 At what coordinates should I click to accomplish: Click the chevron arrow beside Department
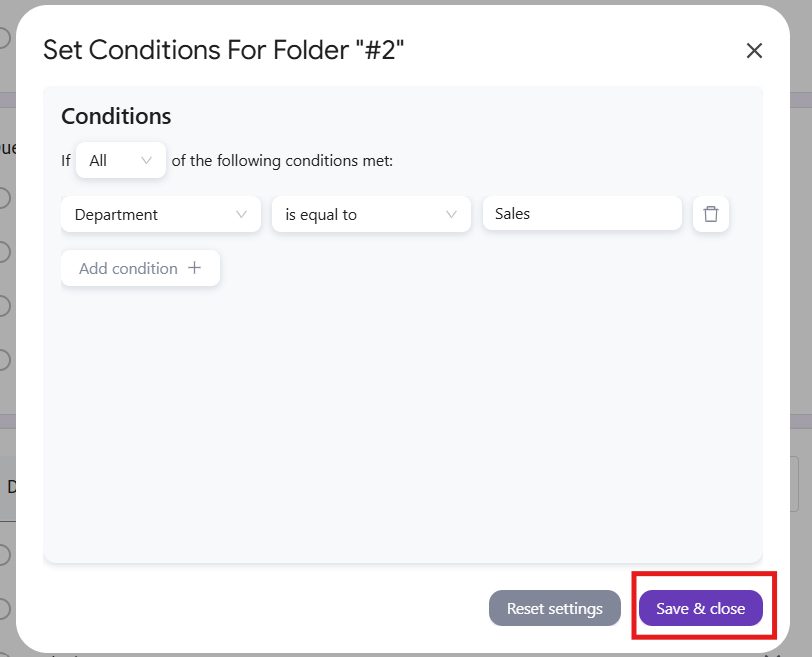click(x=241, y=214)
